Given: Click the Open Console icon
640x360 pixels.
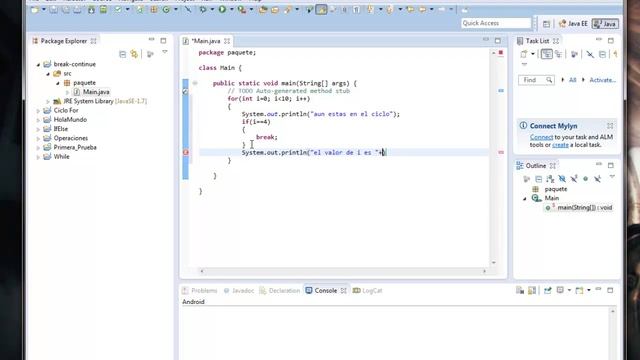Looking at the screenshot, I should [x=579, y=290].
